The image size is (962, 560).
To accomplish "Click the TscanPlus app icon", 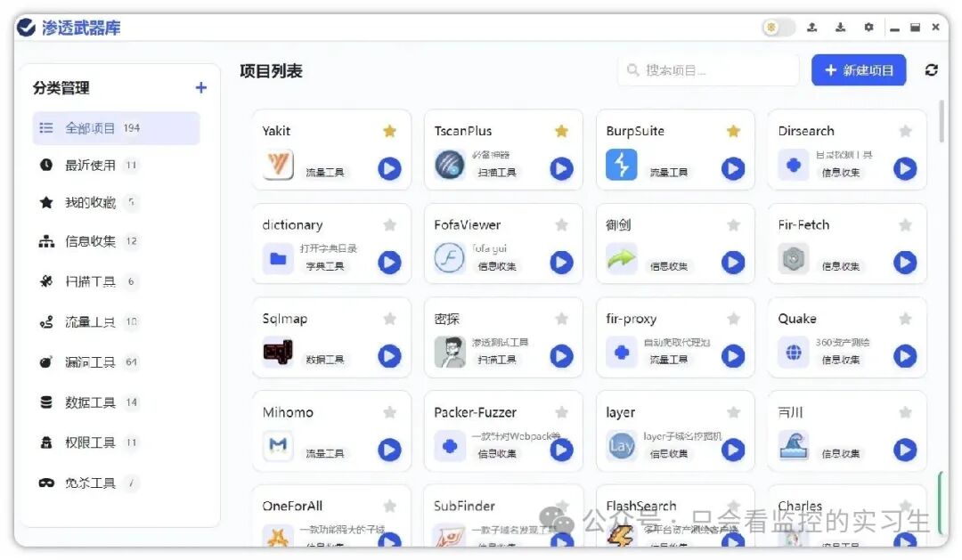I will (450, 165).
